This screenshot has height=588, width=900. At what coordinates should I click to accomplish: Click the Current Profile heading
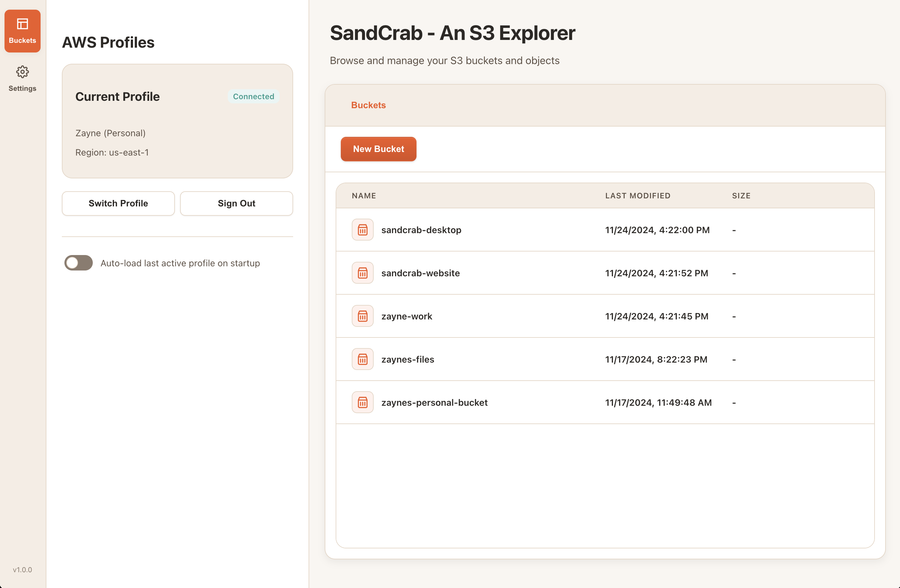pos(118,96)
